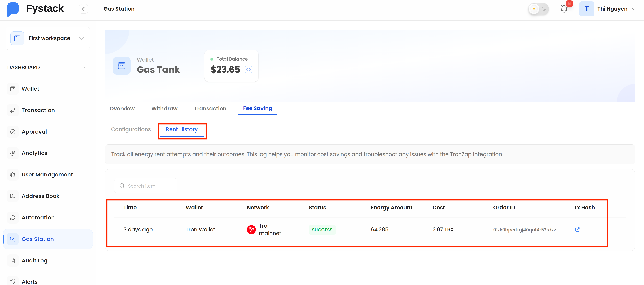The width and height of the screenshot is (644, 285).
Task: Click the Search item field
Action: [x=146, y=186]
